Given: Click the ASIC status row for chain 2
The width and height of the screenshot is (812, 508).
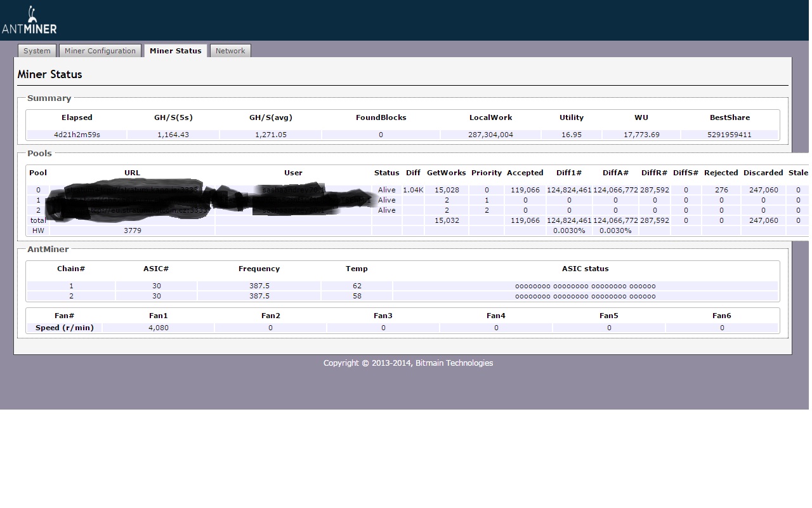Looking at the screenshot, I should 585,296.
